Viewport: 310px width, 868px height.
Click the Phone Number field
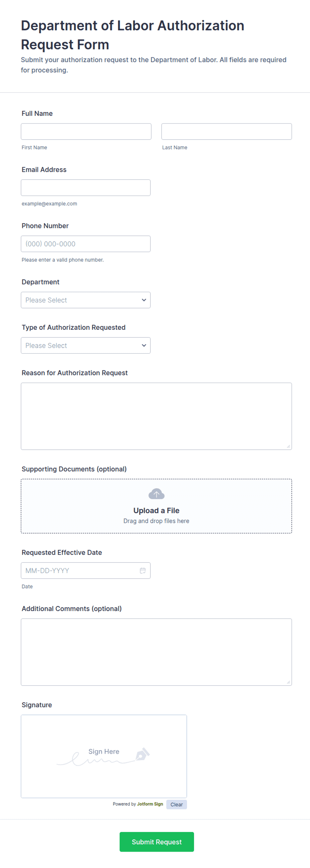[86, 243]
